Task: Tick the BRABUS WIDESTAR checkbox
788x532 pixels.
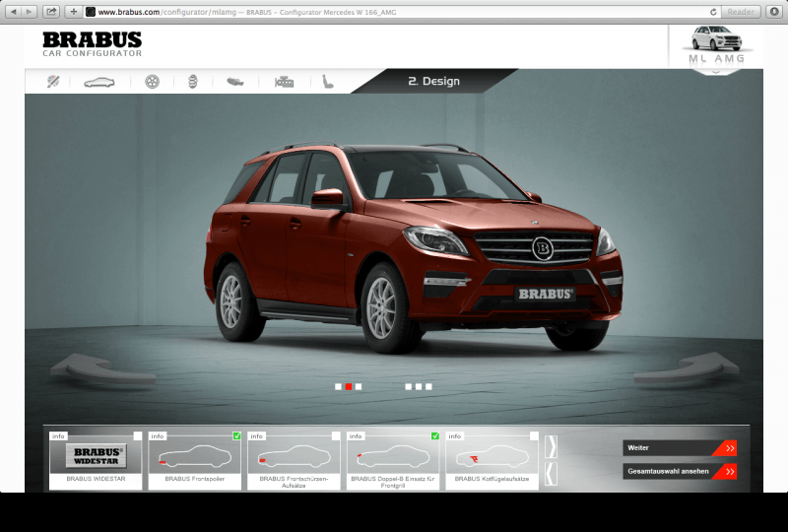Action: (x=138, y=436)
